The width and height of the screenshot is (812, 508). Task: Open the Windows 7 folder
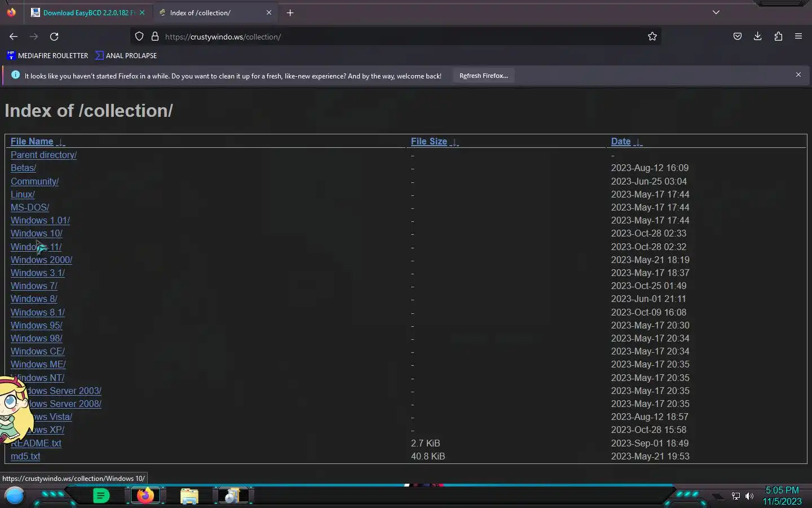tap(34, 286)
